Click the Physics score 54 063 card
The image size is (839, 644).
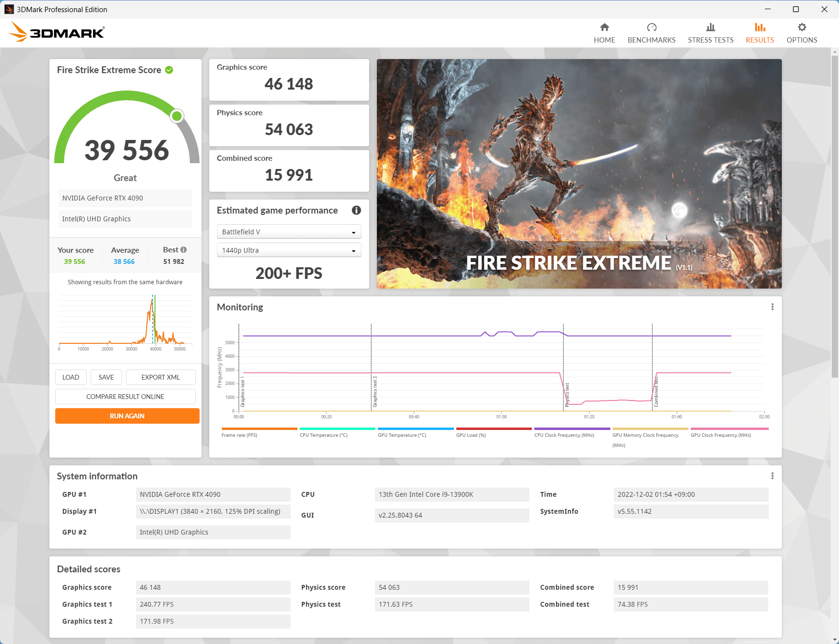tap(289, 125)
